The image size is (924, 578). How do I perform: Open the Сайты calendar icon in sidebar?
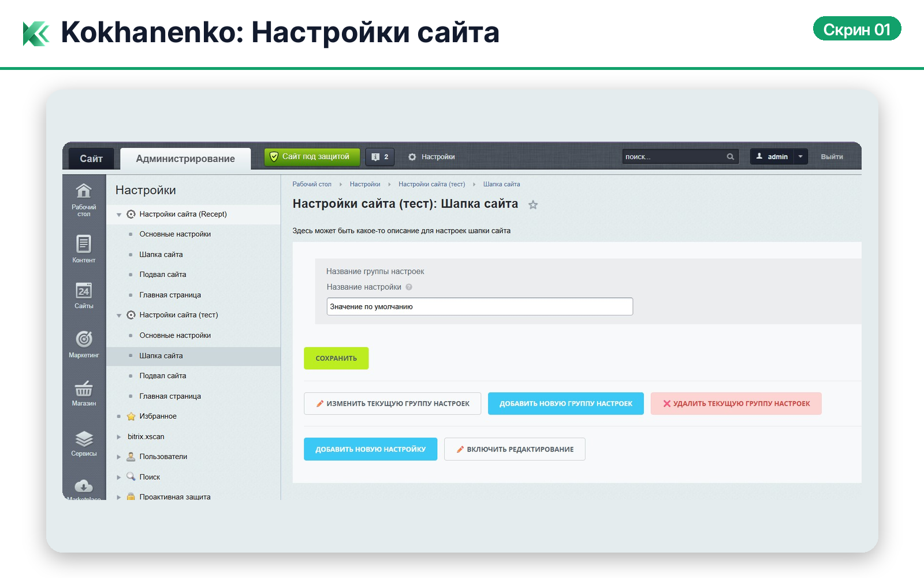84,291
